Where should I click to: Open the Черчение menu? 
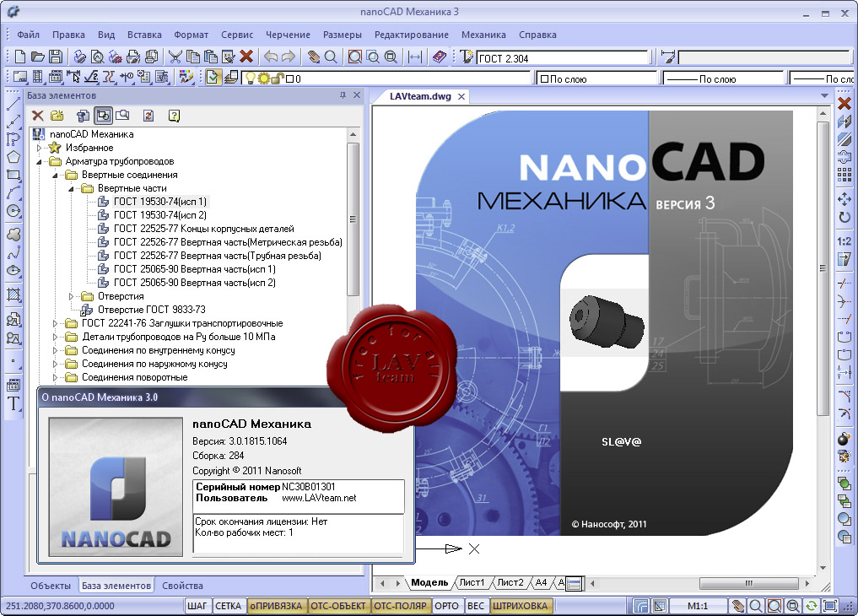(x=288, y=35)
